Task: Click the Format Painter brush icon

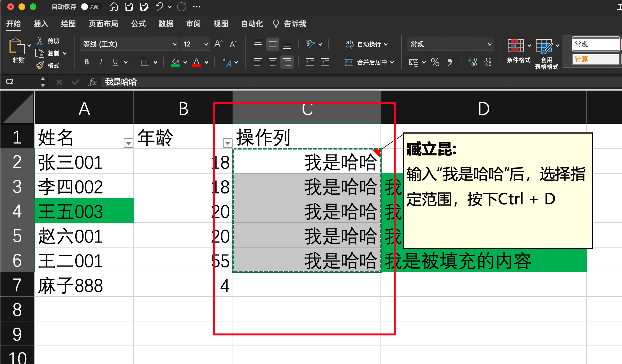Action: click(x=40, y=66)
